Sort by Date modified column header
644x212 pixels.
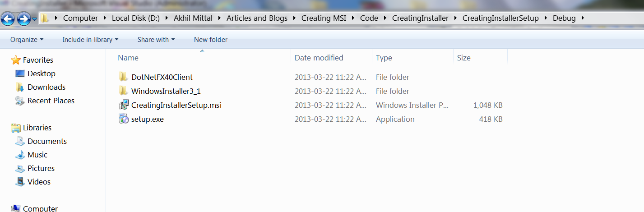(319, 58)
